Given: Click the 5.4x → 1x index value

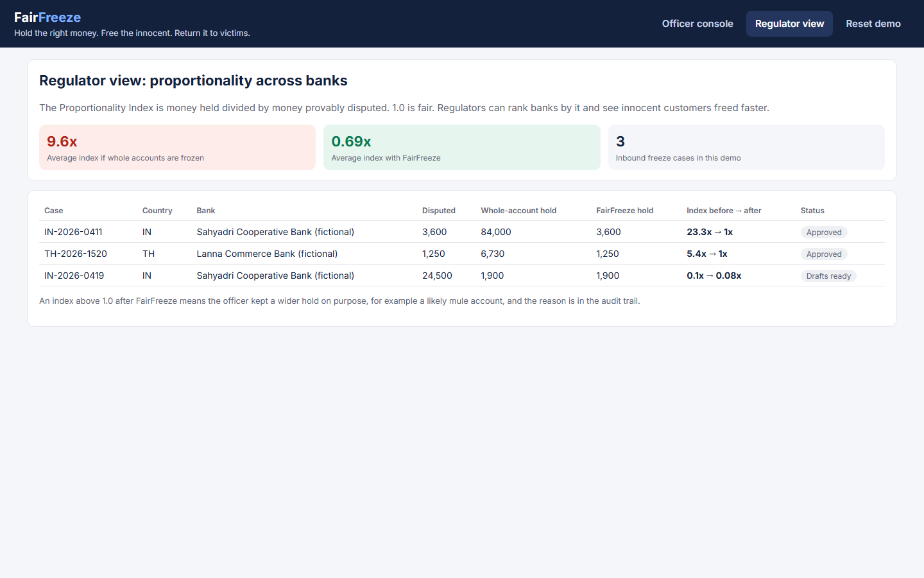Looking at the screenshot, I should click(707, 254).
